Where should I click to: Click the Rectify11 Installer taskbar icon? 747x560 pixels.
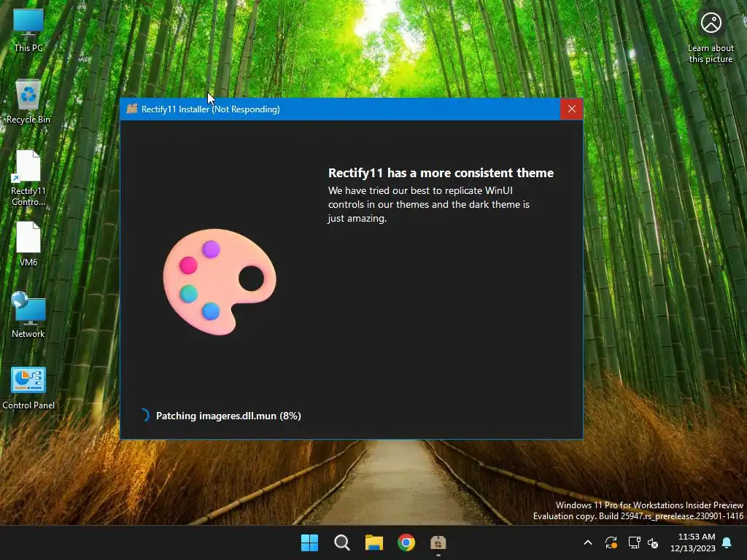tap(438, 542)
